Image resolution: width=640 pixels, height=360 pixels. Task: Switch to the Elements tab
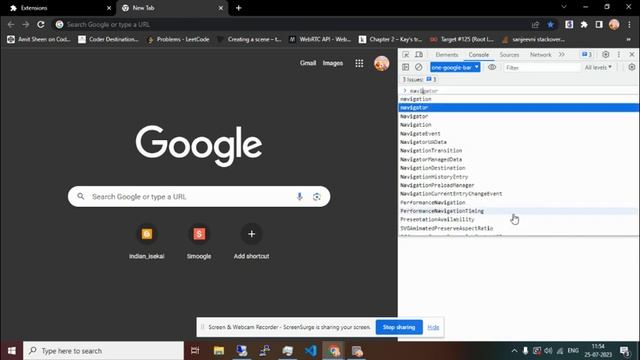tap(447, 54)
